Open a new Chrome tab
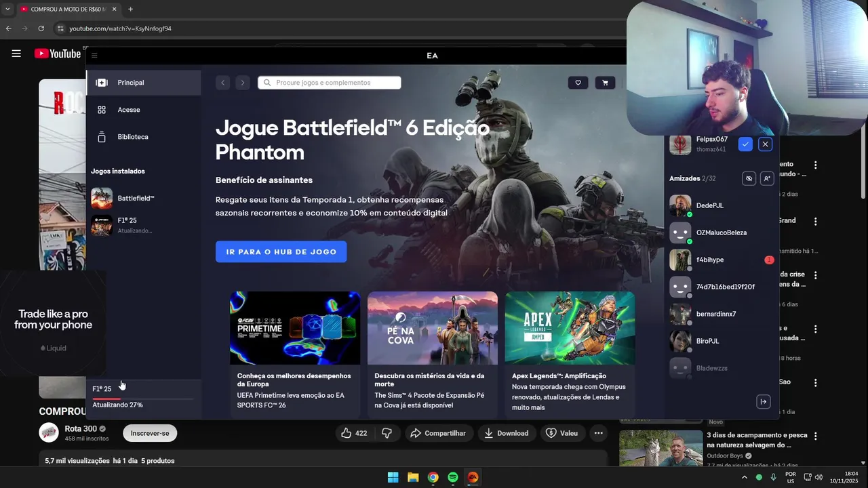Screen dimensions: 868x488 pos(130,9)
